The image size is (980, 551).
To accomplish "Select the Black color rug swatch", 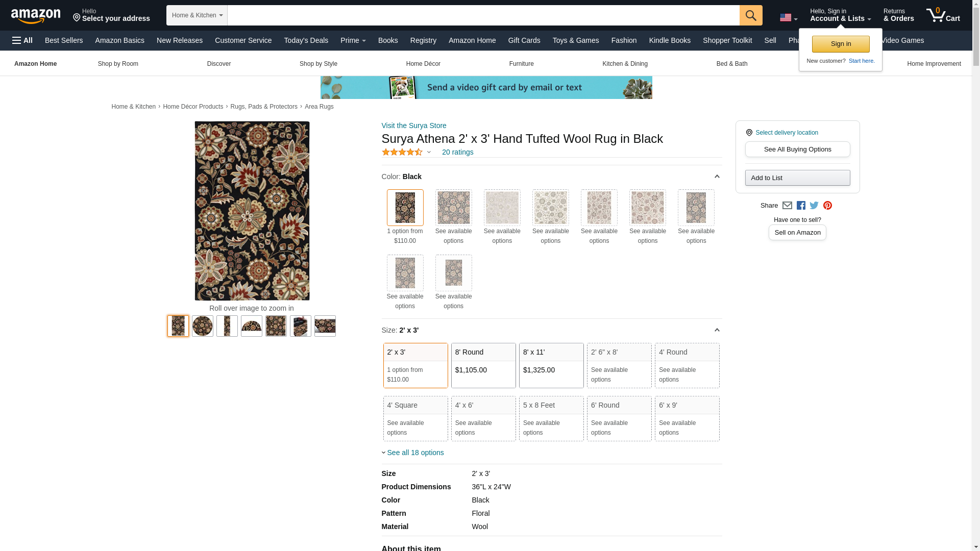I will click(405, 208).
